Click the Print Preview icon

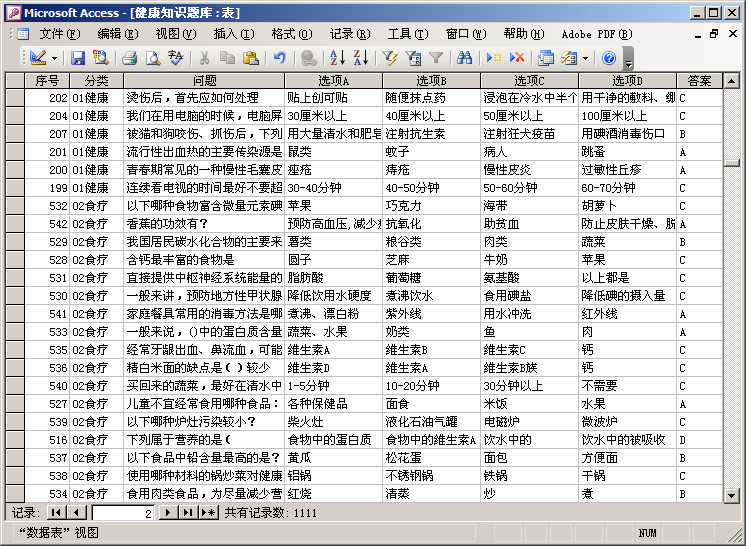(153, 58)
